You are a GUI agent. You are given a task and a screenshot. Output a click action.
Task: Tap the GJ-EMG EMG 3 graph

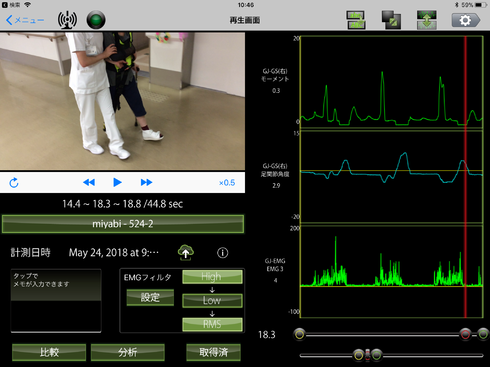tap(392, 271)
